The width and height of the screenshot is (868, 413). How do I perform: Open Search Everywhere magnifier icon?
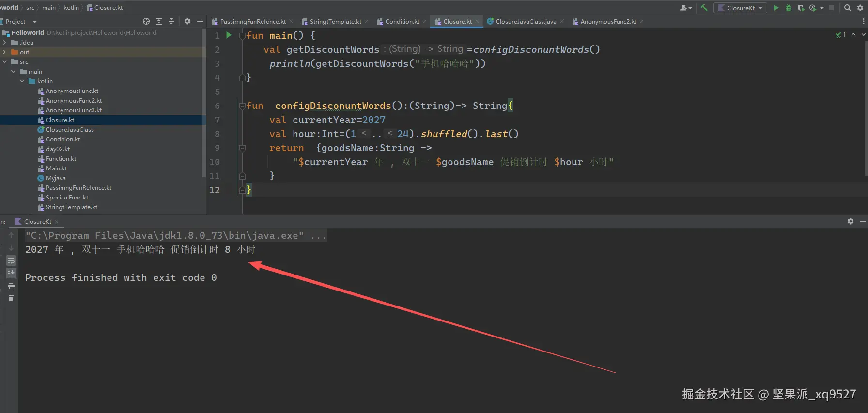click(847, 8)
